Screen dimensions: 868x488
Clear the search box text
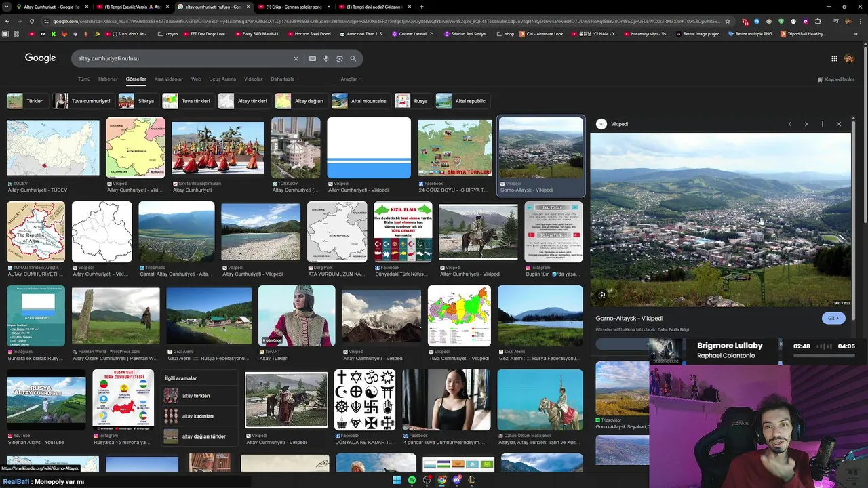click(x=296, y=58)
